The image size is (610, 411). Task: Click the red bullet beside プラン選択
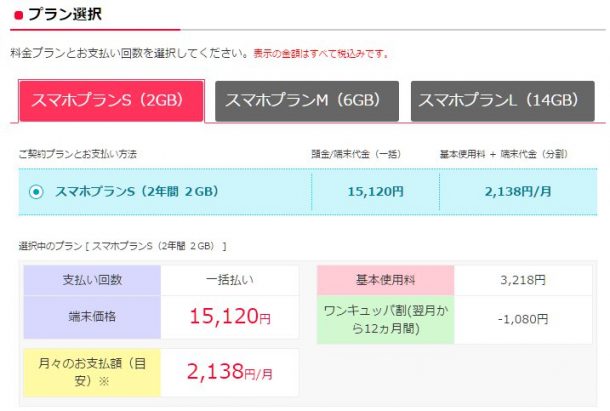pos(19,15)
